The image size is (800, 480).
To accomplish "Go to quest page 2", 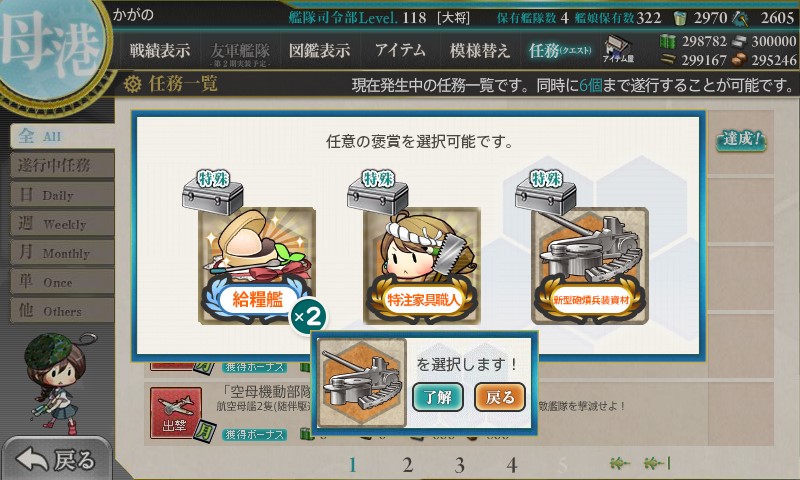I will click(x=407, y=465).
